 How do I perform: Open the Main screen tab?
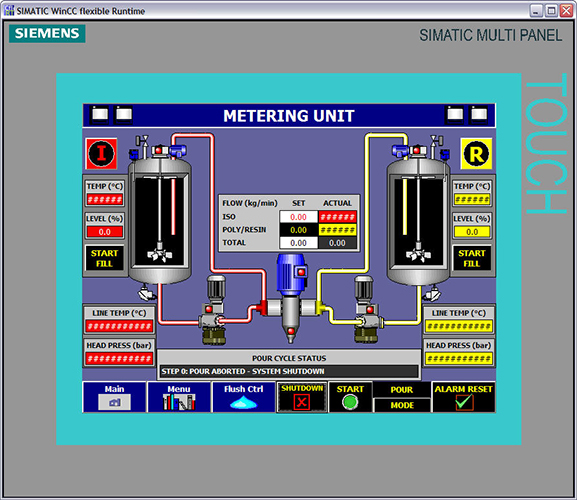[114, 397]
